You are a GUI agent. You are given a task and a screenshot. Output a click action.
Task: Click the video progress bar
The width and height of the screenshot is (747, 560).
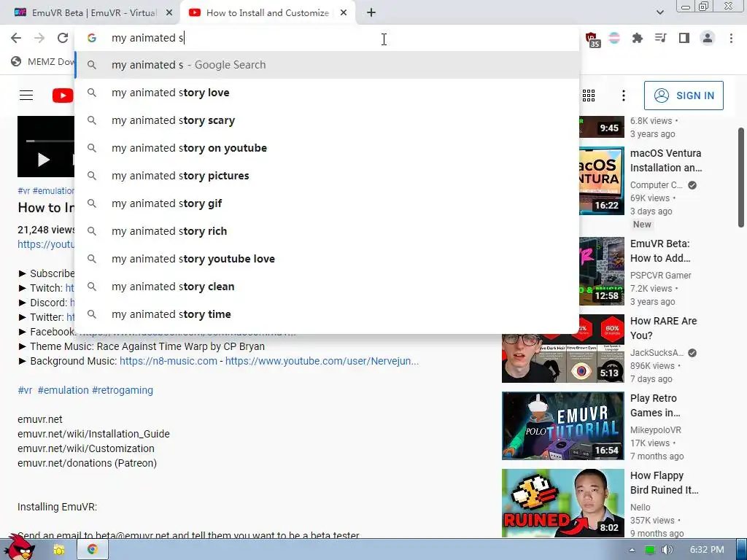point(50,141)
